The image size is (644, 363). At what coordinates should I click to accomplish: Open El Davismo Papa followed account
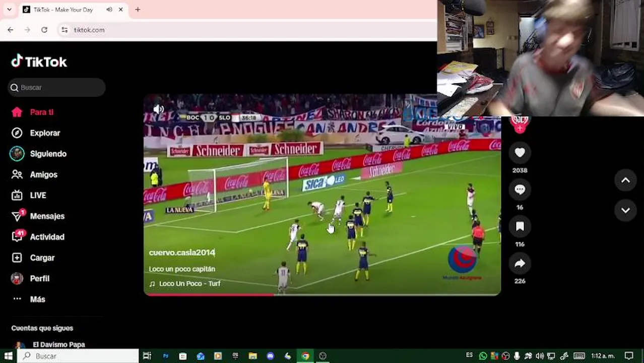(48, 345)
